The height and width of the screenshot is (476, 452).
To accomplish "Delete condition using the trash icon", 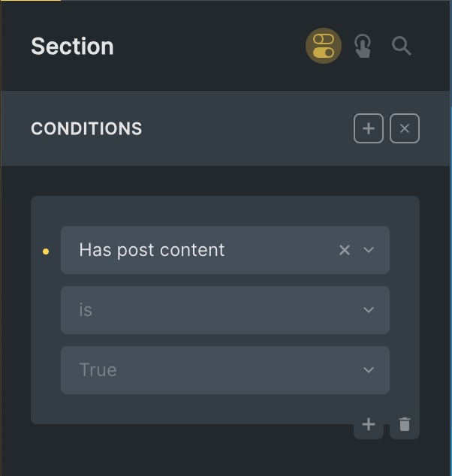I will click(405, 425).
